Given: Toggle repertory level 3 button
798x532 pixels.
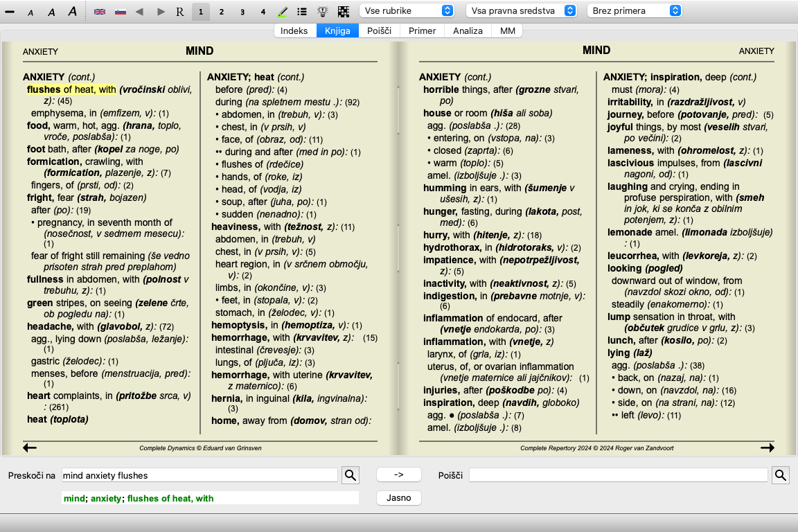Looking at the screenshot, I should pos(242,12).
